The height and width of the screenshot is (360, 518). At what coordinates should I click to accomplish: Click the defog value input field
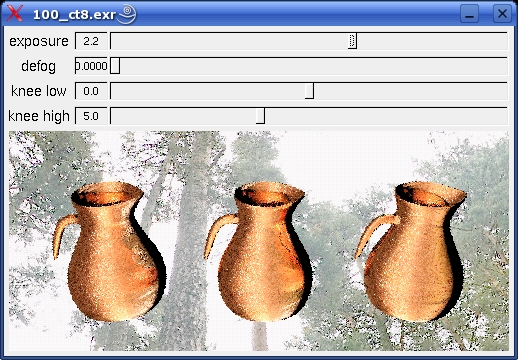[91, 66]
